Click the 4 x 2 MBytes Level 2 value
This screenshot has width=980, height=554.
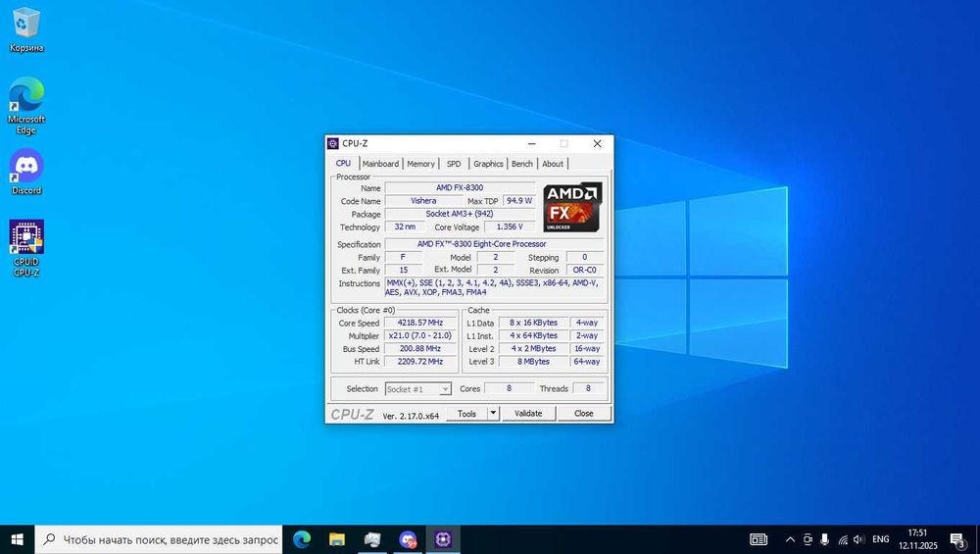(x=533, y=349)
